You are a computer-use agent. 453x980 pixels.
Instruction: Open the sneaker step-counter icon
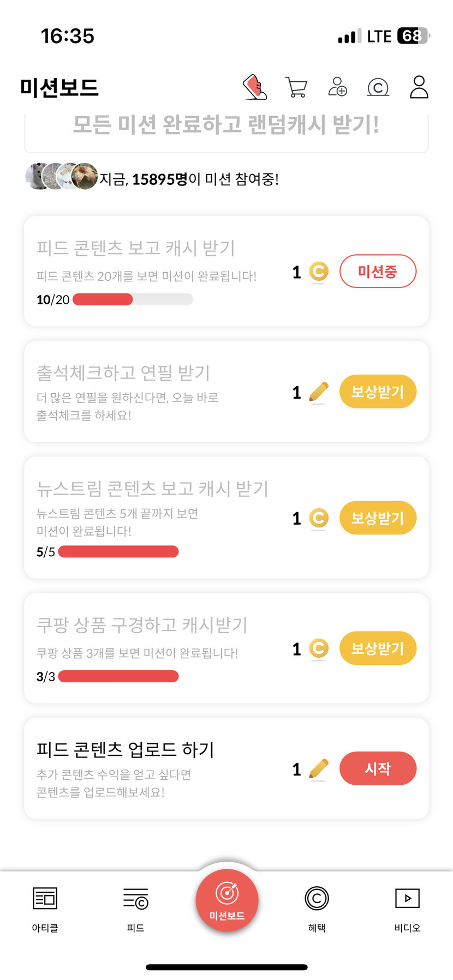[255, 87]
